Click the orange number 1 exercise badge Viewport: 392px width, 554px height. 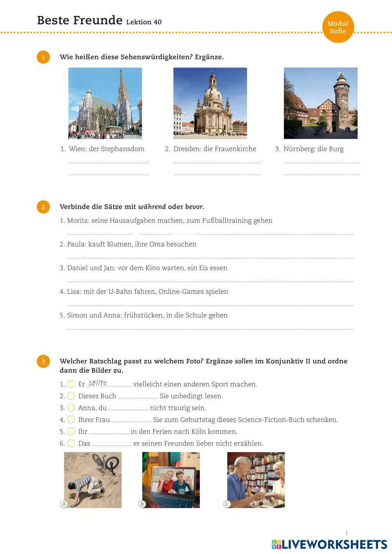pyautogui.click(x=44, y=57)
